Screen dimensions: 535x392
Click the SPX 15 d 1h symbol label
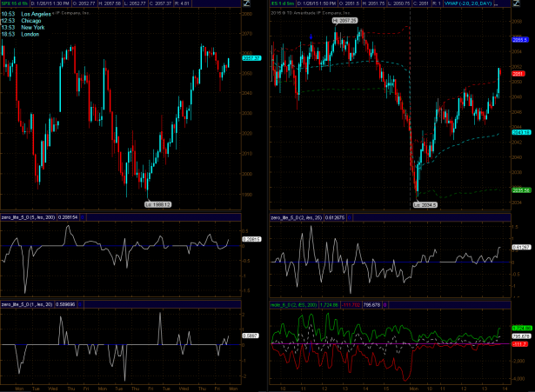click(x=15, y=3)
